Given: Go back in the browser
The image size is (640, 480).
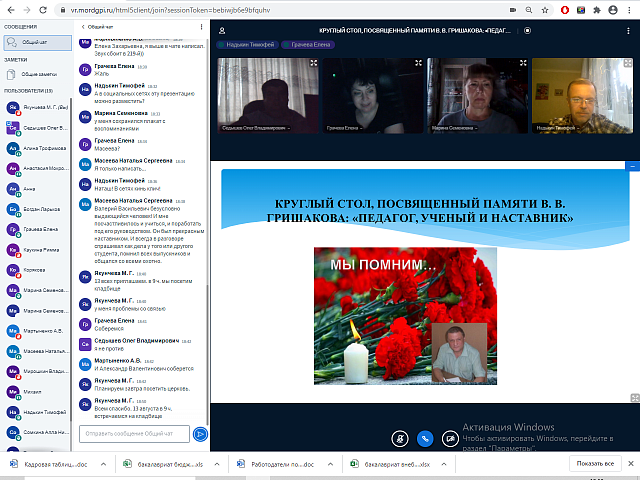Looking at the screenshot, I should [x=11, y=10].
